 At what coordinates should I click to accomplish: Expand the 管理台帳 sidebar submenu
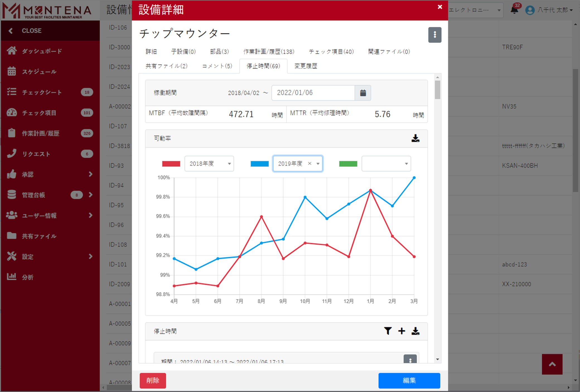coord(90,195)
